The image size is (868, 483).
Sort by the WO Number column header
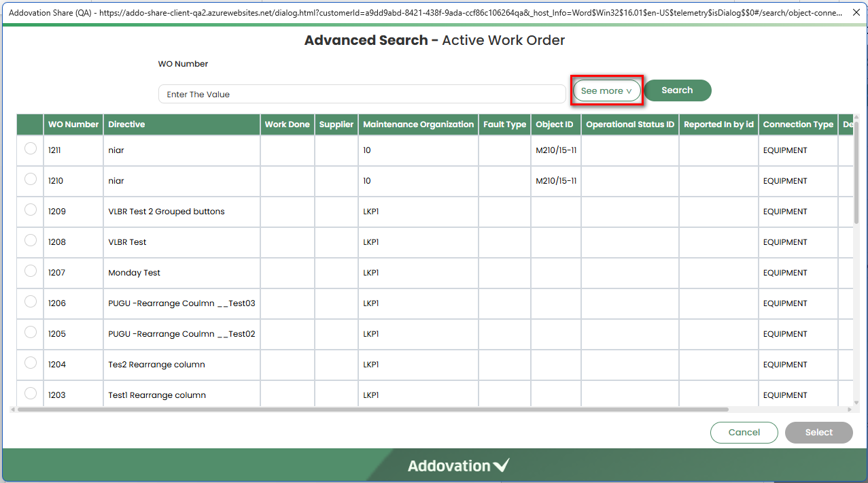tap(73, 124)
